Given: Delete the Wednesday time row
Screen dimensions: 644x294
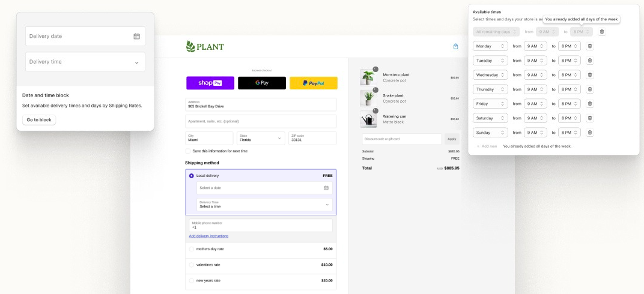Looking at the screenshot, I should (589, 75).
